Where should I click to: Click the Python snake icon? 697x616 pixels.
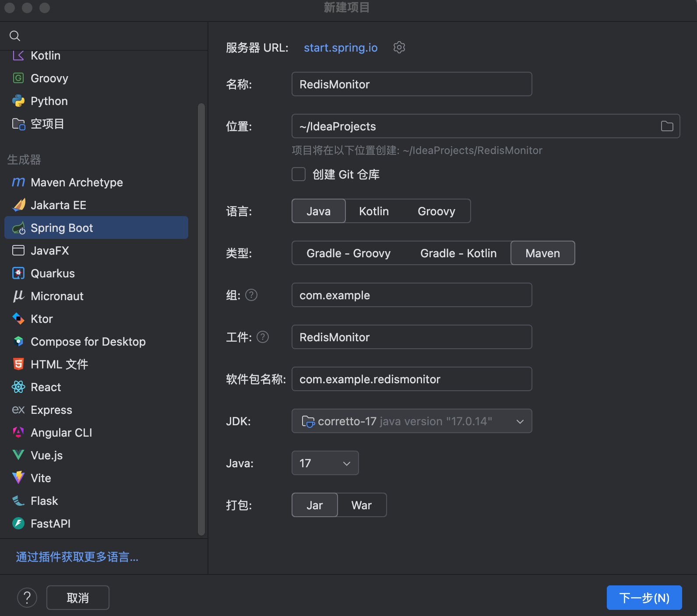click(x=18, y=101)
